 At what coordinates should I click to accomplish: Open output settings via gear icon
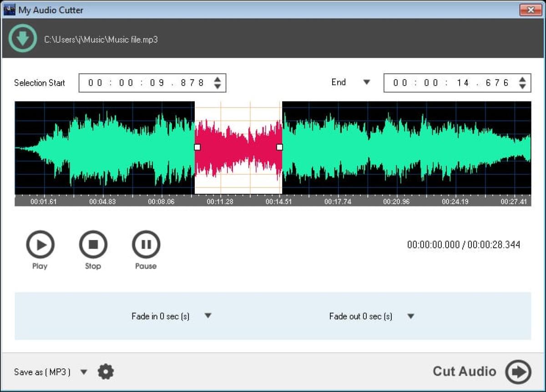106,372
